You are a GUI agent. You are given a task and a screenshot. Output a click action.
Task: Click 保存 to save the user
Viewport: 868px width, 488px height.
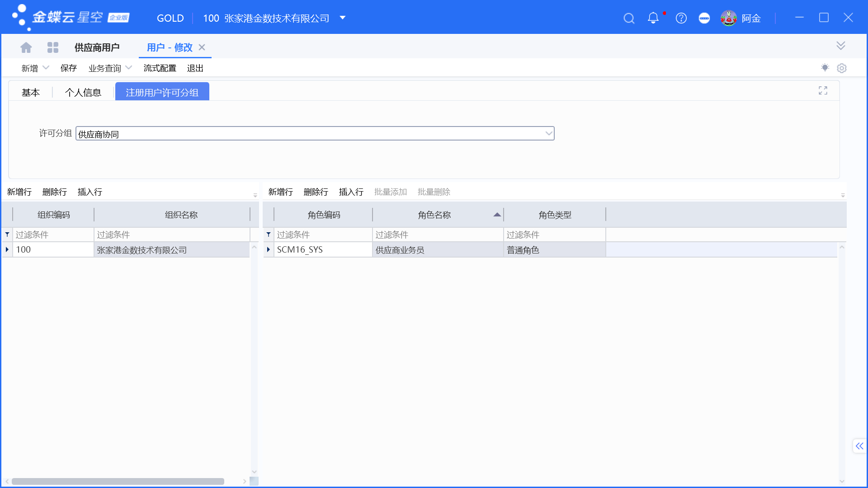click(x=69, y=68)
